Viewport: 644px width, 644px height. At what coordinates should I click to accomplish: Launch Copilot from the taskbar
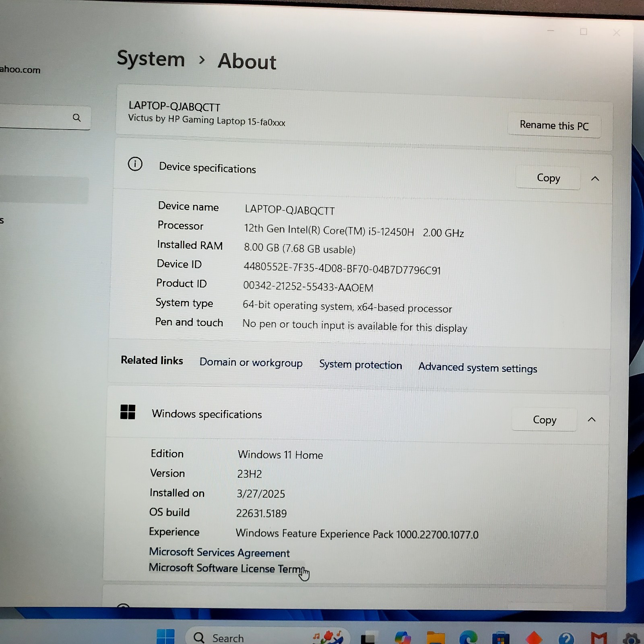403,638
